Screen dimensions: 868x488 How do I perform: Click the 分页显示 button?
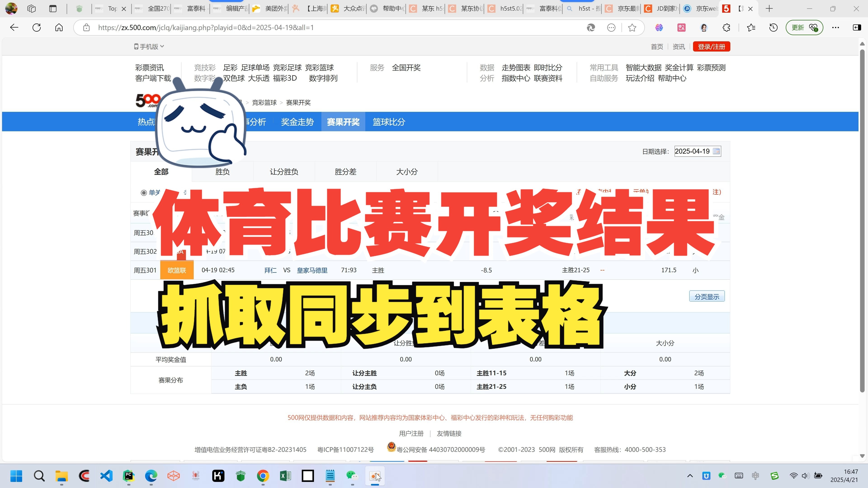(707, 296)
